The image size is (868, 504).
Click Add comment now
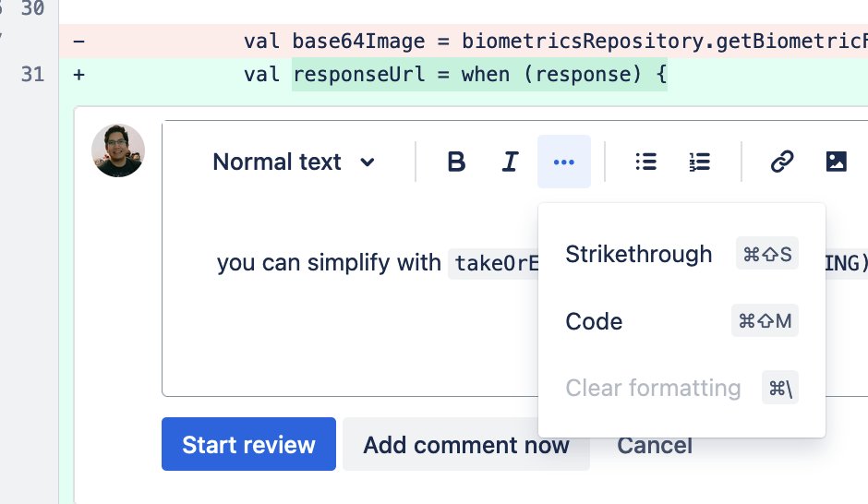(466, 444)
